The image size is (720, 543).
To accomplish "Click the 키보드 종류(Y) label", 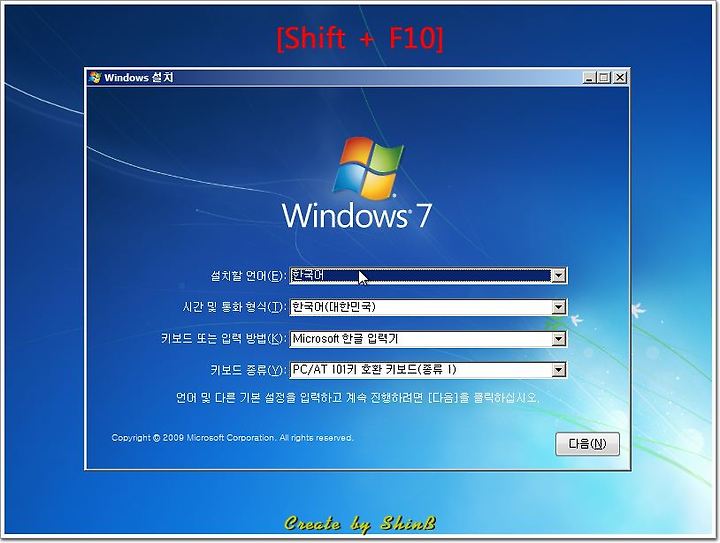I will coord(248,370).
